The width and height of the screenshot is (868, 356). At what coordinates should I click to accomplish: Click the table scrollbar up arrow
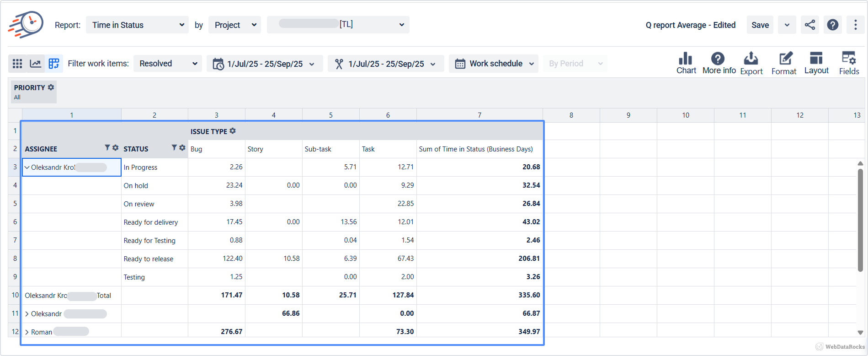[x=860, y=163]
